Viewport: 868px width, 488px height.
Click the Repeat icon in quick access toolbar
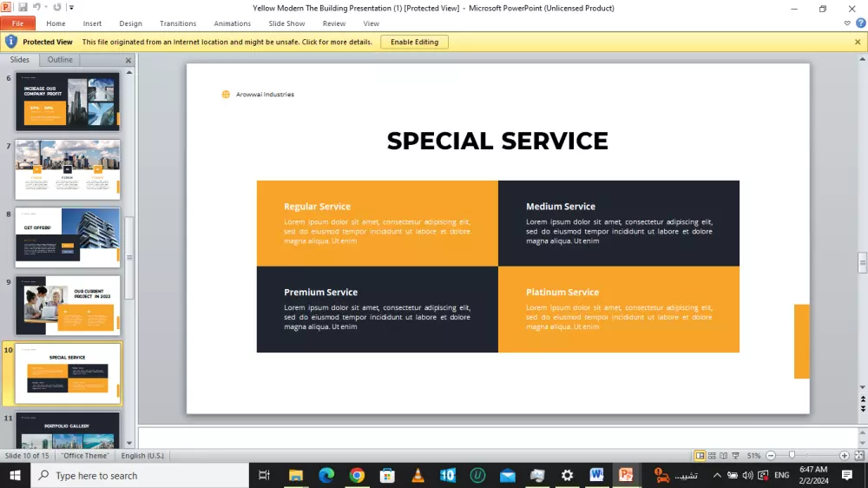coord(57,7)
